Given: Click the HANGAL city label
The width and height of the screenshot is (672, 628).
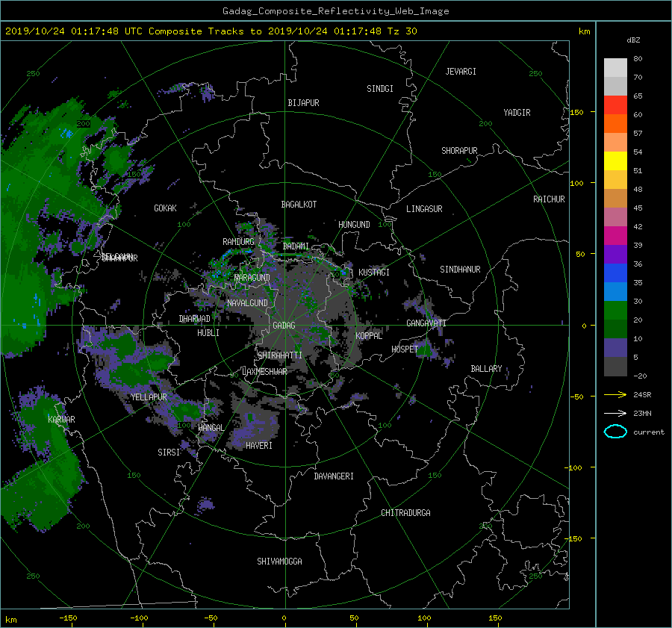Looking at the screenshot, I should (x=211, y=428).
